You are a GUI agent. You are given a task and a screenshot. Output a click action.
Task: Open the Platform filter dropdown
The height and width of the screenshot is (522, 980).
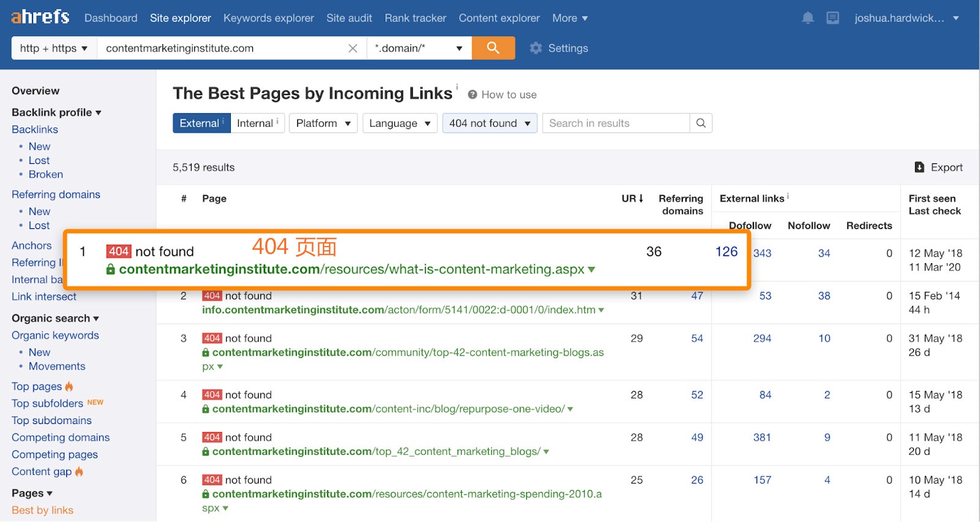coord(323,123)
